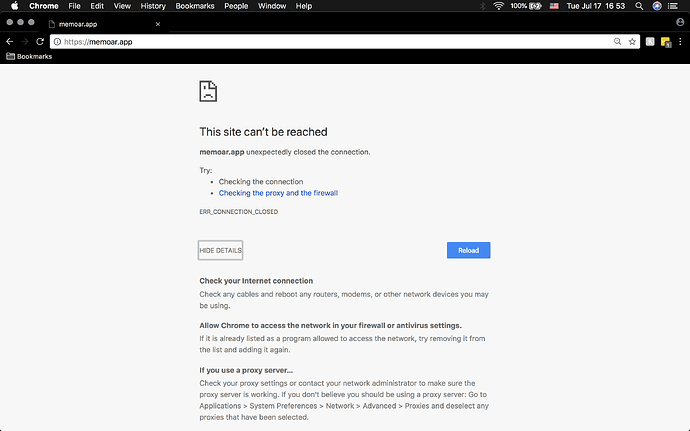This screenshot has width=690, height=431.
Task: Open Chrome three-dot menu
Action: click(x=680, y=41)
